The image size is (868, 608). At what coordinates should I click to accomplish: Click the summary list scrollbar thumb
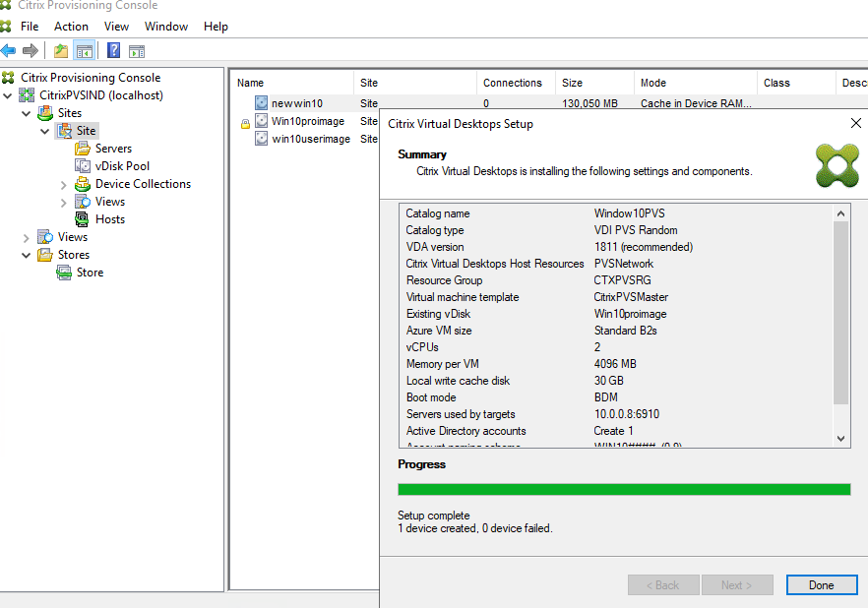tap(840, 313)
